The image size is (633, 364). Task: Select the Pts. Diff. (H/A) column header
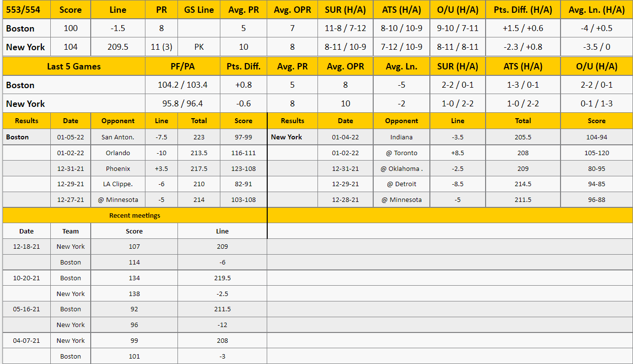(523, 10)
